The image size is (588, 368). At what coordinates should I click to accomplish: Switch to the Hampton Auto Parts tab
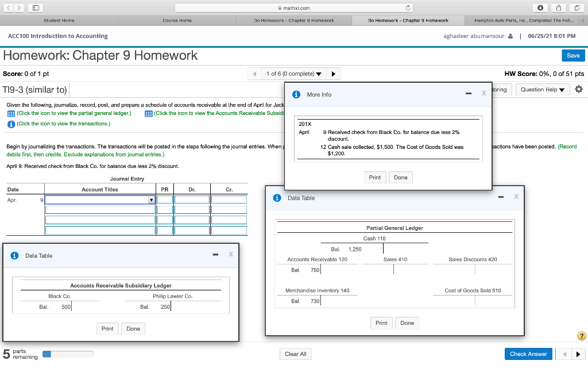[x=524, y=21]
